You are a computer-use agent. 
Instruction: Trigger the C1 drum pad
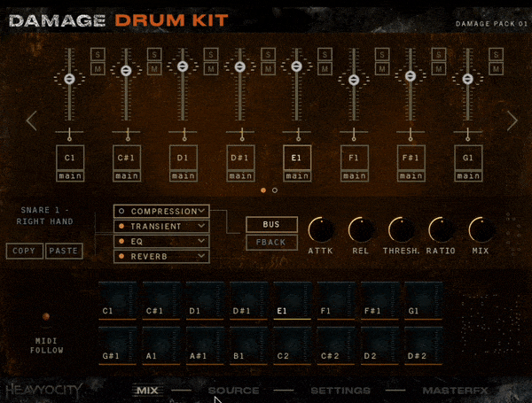click(117, 300)
